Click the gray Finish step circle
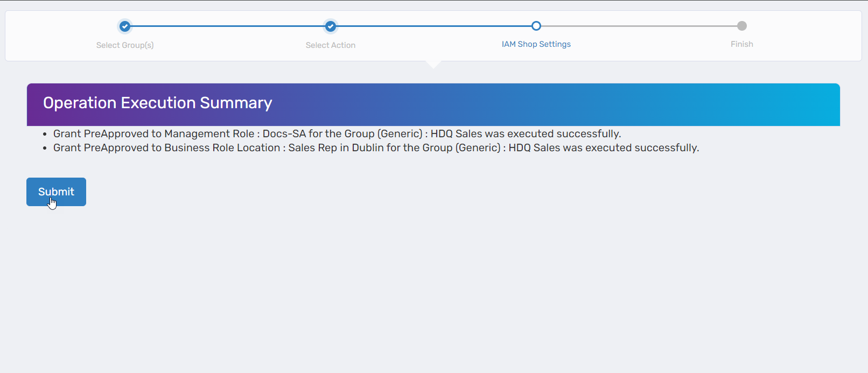The image size is (868, 373). (742, 26)
